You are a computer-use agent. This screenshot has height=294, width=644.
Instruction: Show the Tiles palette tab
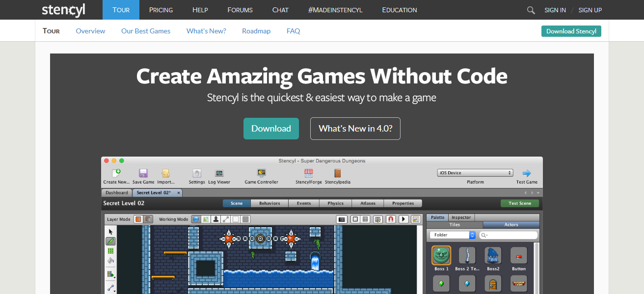coord(455,225)
